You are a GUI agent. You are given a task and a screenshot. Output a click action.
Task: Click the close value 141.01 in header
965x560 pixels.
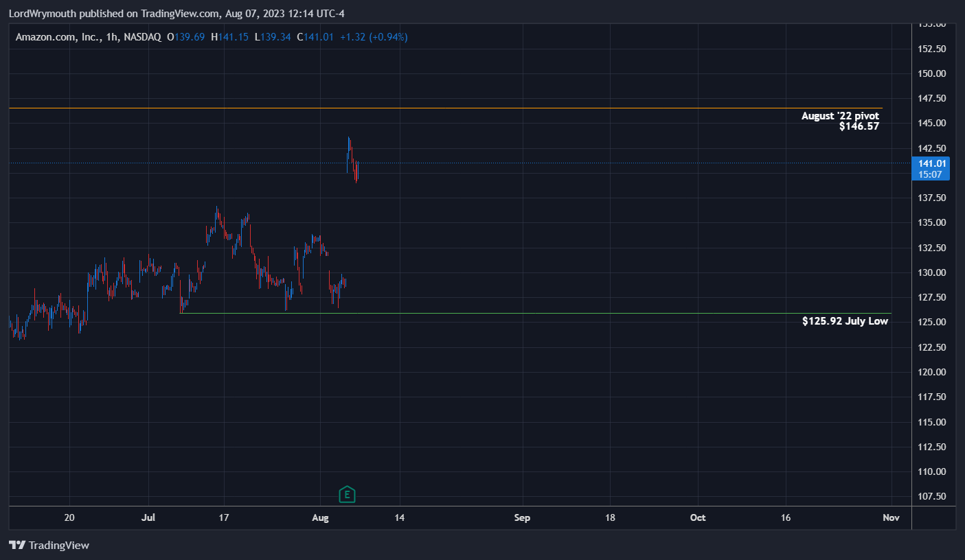click(320, 37)
